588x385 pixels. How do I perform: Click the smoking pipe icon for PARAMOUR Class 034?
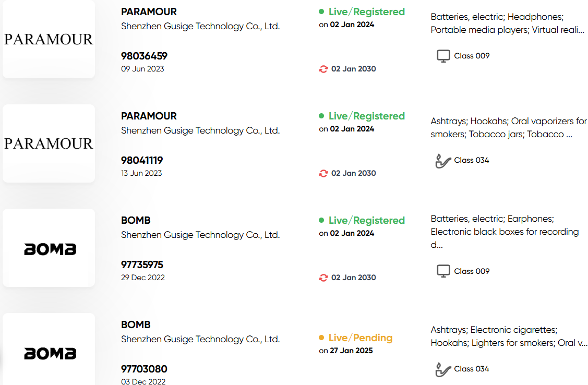443,161
